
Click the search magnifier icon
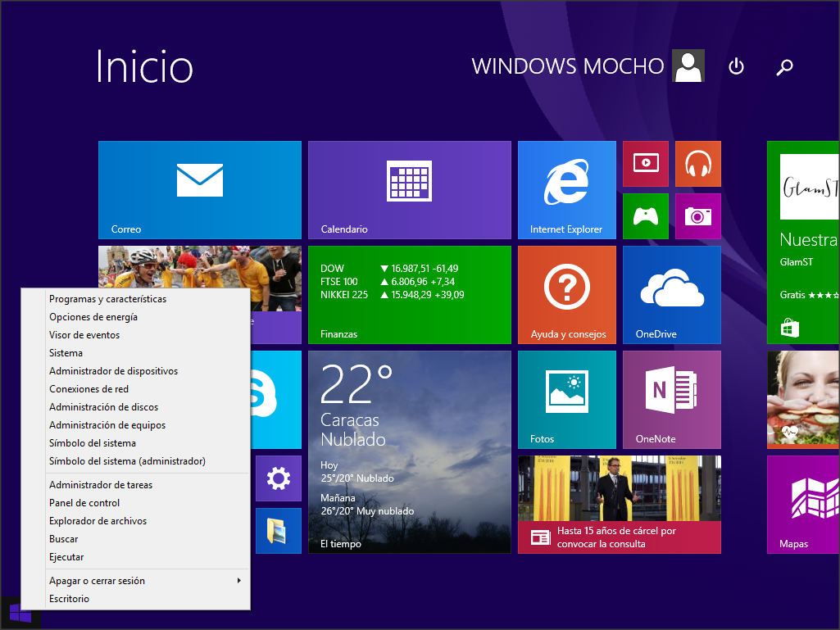(785, 67)
